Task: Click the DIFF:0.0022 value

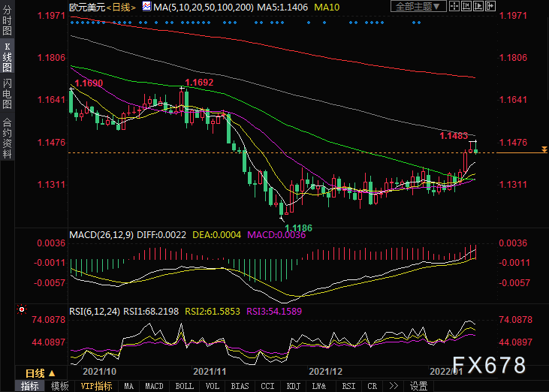Action: (x=161, y=234)
